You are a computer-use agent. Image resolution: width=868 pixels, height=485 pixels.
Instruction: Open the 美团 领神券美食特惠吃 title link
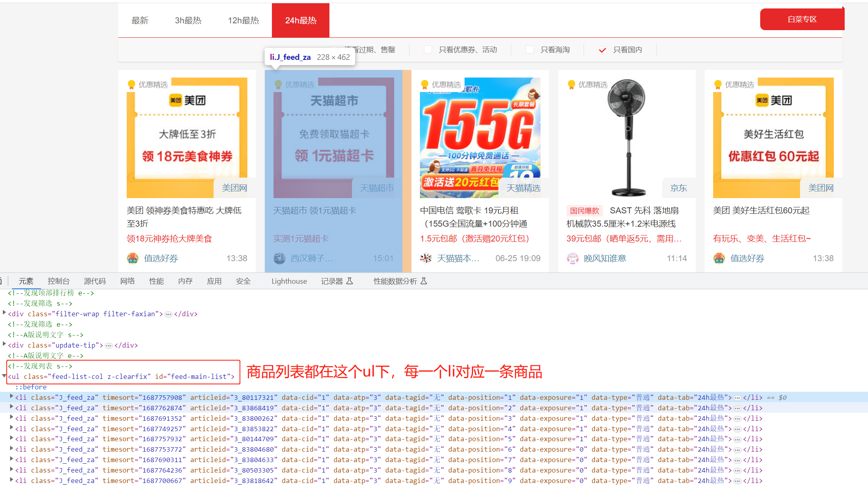[184, 217]
